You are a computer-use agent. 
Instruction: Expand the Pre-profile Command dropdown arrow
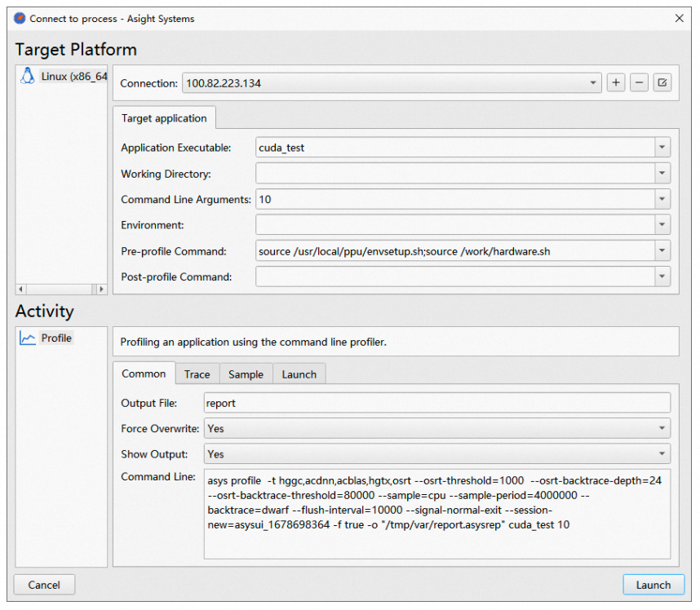662,251
